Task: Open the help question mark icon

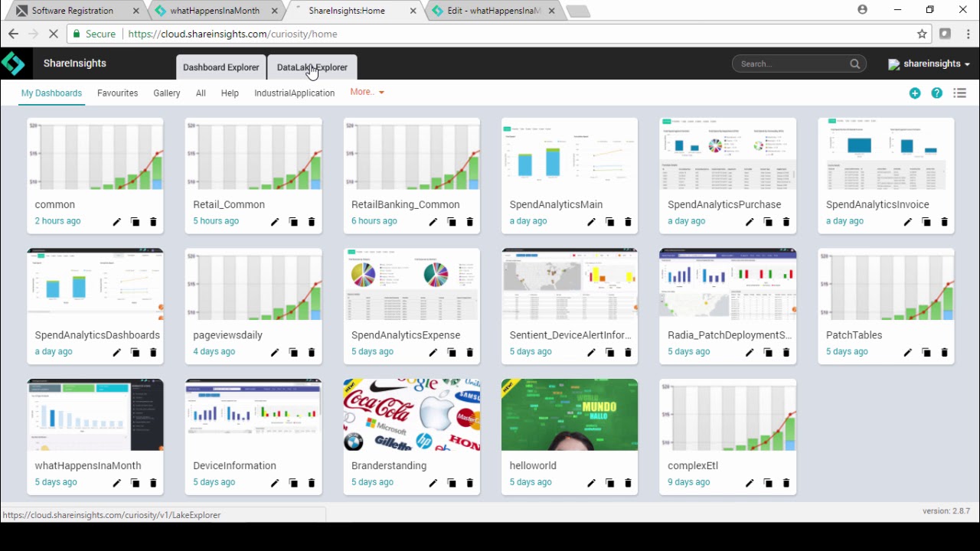Action: point(937,93)
